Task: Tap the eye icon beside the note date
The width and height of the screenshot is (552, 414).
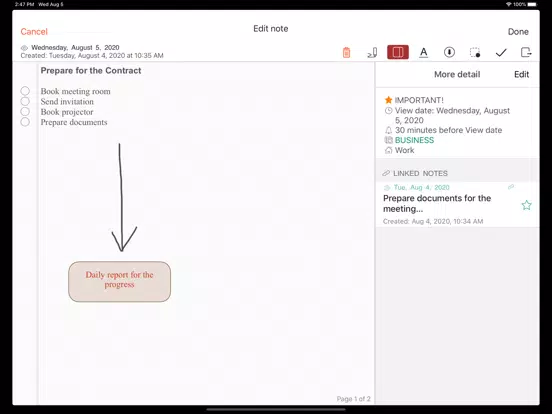Action: pos(24,48)
